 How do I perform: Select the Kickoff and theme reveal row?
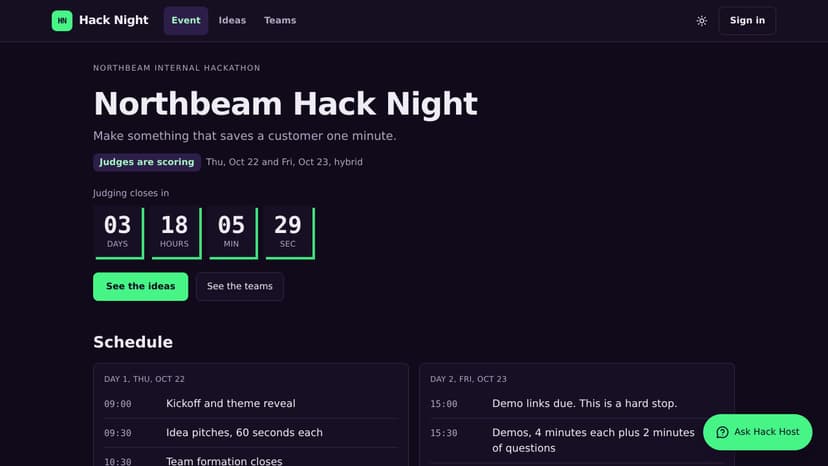[x=251, y=404]
